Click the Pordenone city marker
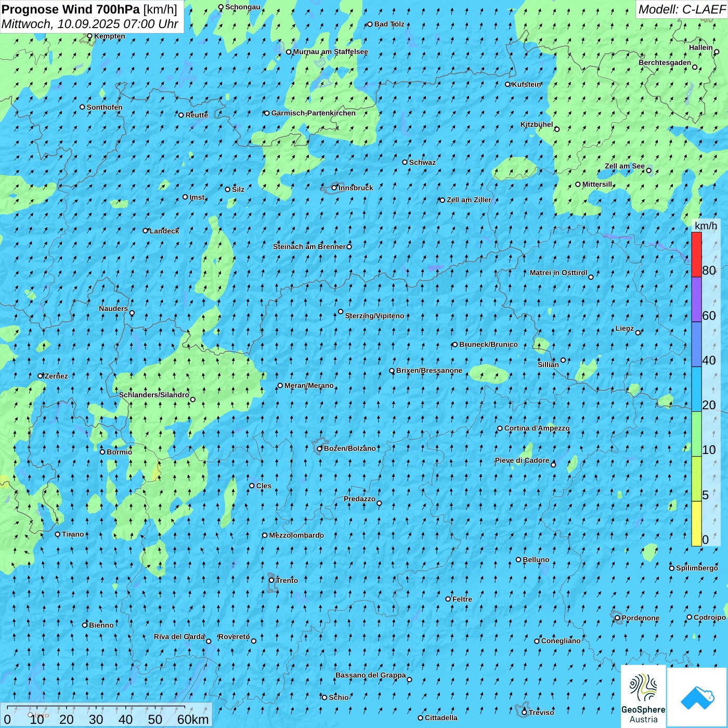 (617, 618)
